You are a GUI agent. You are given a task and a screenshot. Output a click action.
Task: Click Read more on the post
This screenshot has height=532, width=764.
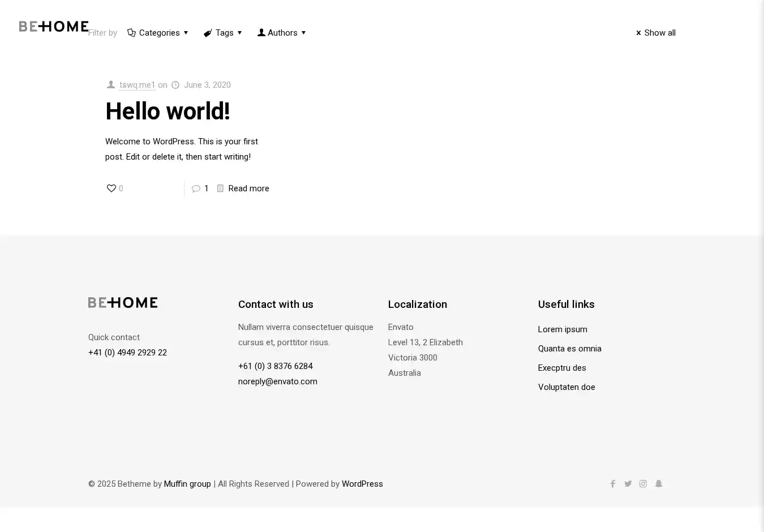click(x=248, y=188)
